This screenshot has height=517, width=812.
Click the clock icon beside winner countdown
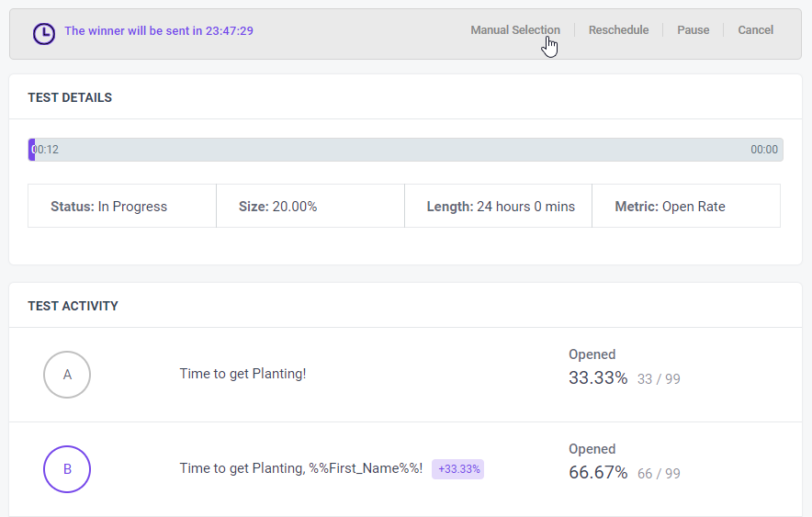pos(44,34)
